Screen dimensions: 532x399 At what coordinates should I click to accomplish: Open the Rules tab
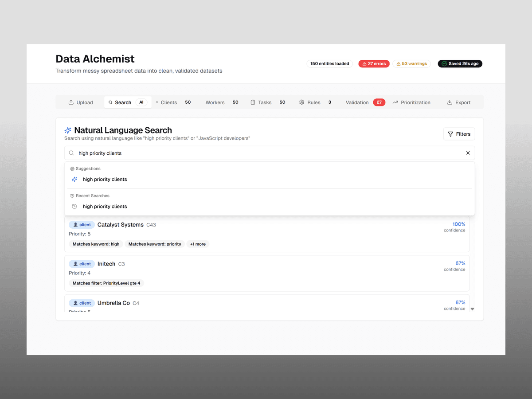(316, 102)
